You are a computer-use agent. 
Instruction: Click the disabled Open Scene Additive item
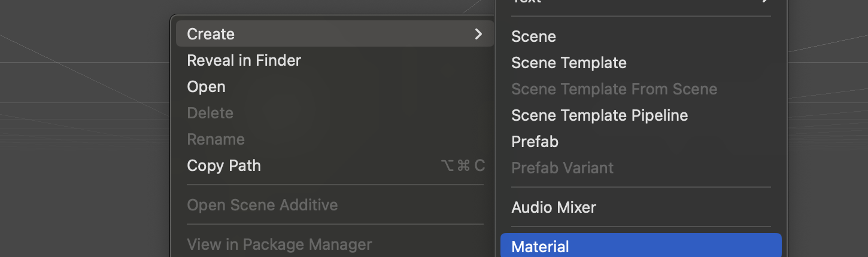[x=262, y=205]
